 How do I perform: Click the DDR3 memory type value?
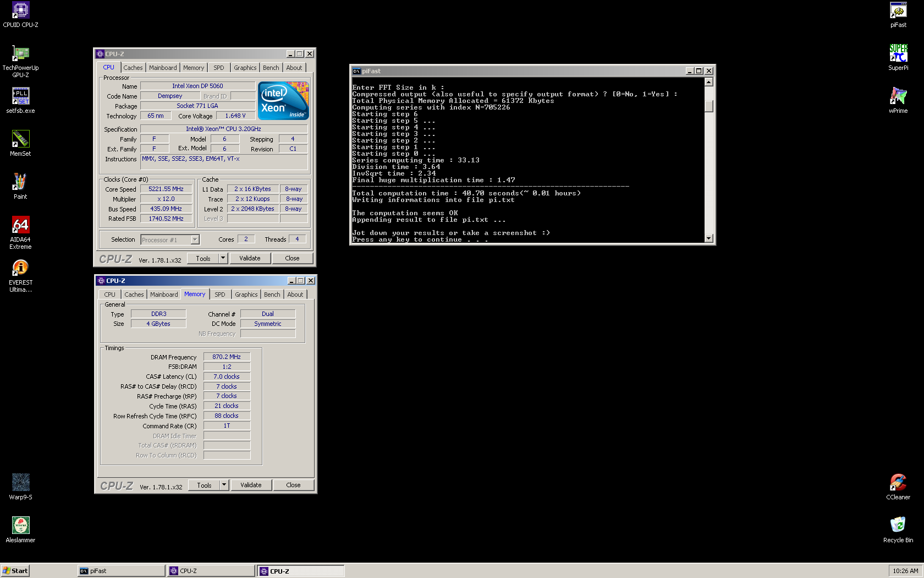pos(158,314)
